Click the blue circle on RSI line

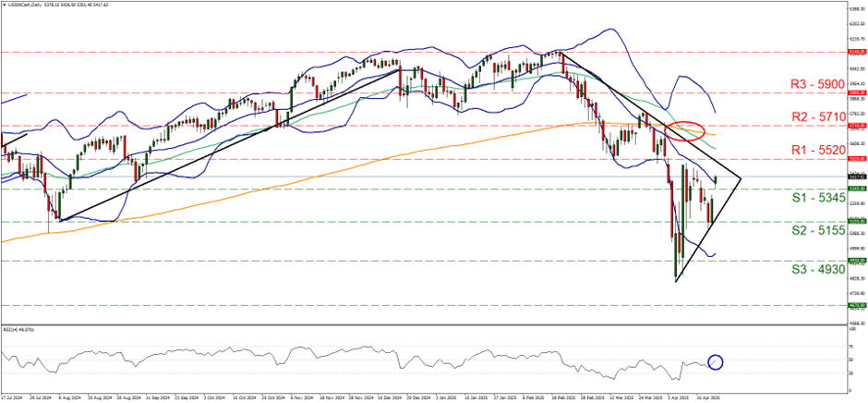pyautogui.click(x=714, y=361)
